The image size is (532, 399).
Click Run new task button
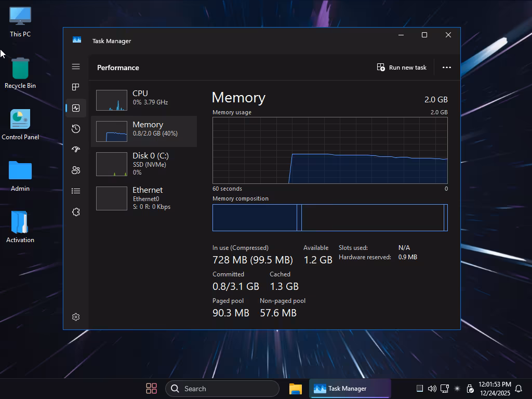(402, 68)
